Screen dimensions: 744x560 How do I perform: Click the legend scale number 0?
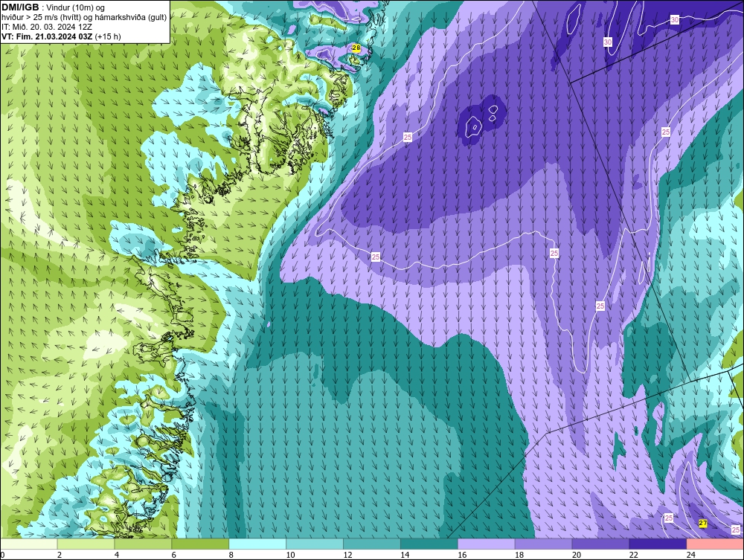point(2,555)
